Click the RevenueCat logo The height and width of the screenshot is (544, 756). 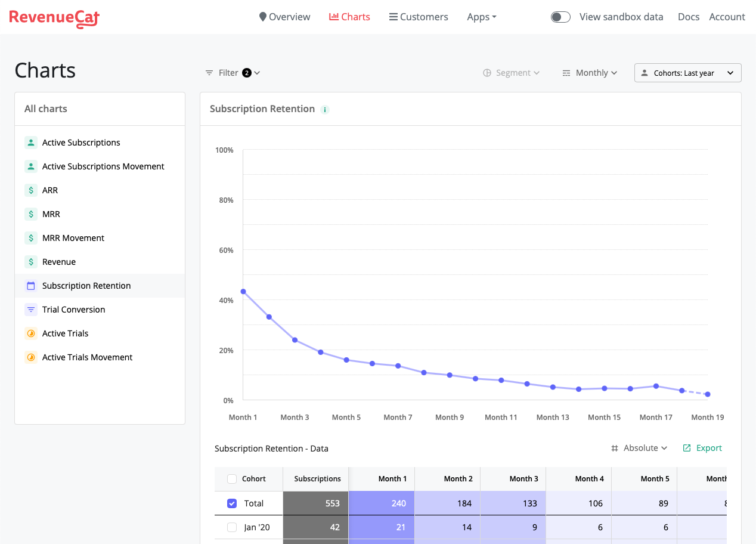(x=54, y=18)
